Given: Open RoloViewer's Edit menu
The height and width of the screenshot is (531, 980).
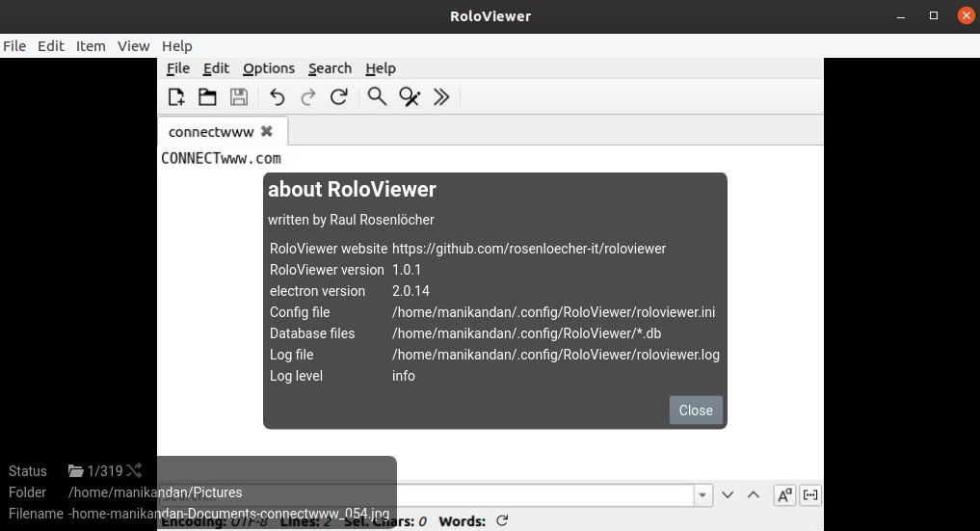Looking at the screenshot, I should click(x=51, y=46).
